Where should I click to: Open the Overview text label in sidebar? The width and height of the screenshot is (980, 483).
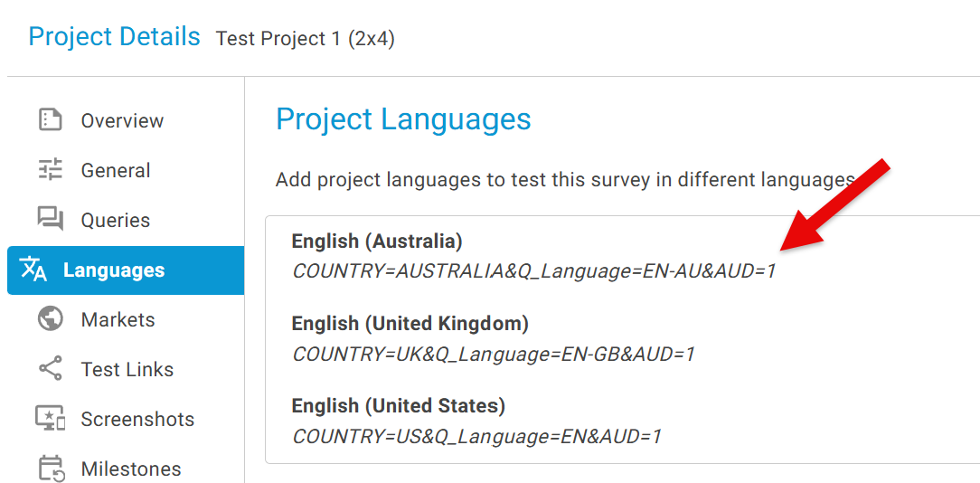coord(122,120)
